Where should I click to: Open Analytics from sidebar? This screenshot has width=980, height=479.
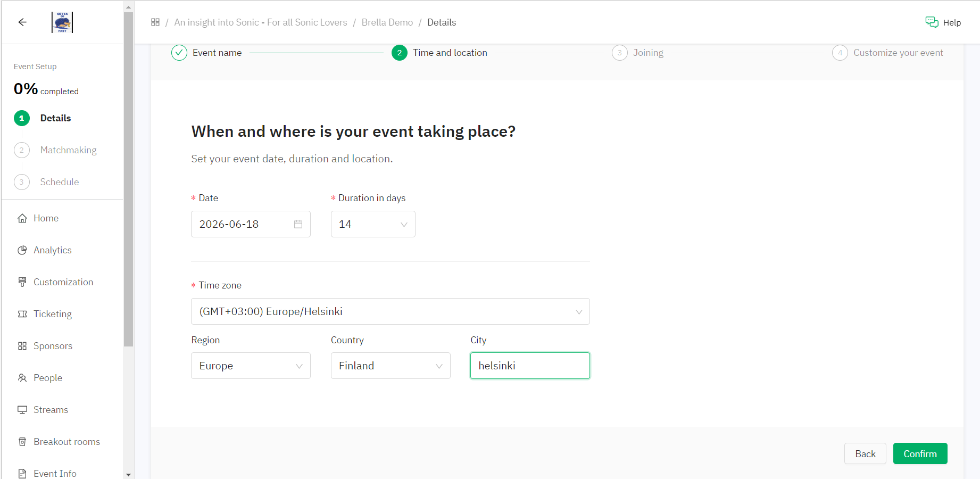52,250
